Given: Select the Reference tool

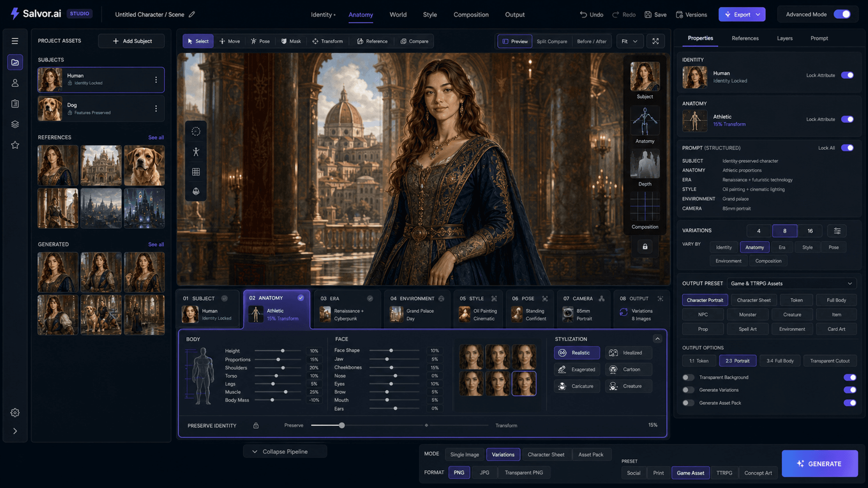Looking at the screenshot, I should coord(373,41).
